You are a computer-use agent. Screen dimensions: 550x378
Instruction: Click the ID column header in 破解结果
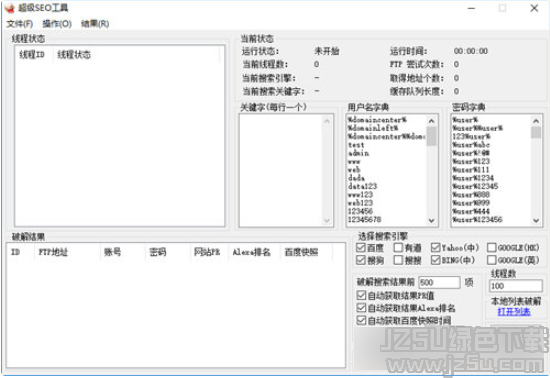[x=20, y=252]
